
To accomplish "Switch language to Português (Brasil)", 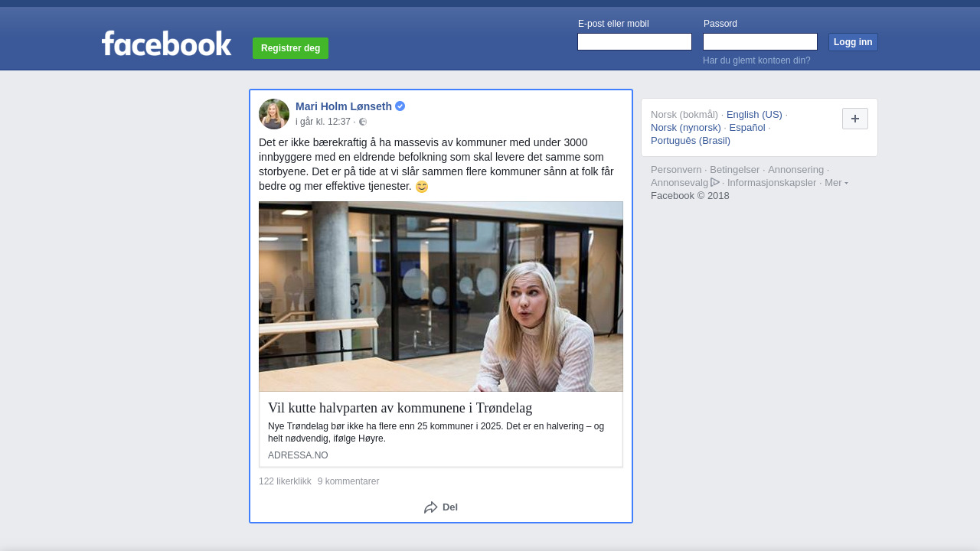I will pos(691,141).
